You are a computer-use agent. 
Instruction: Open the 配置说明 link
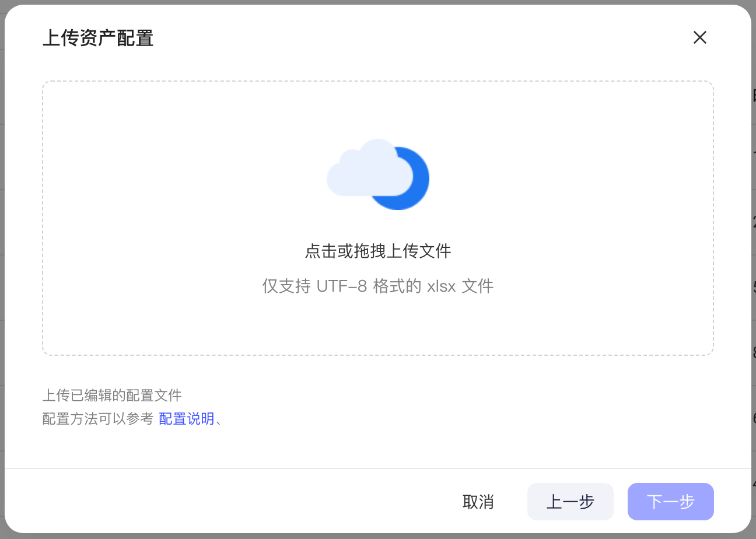coord(187,419)
